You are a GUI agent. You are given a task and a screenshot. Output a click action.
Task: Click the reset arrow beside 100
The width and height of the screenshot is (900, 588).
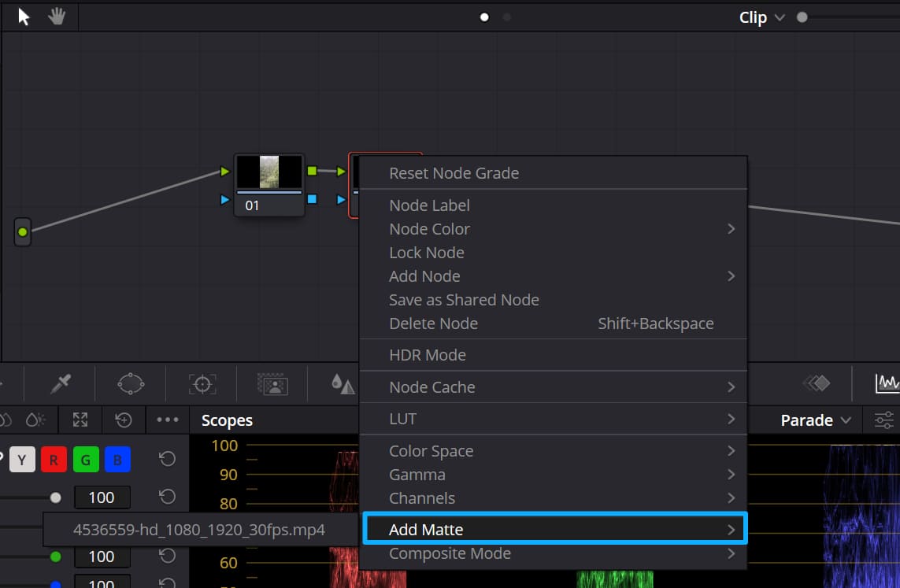pyautogui.click(x=166, y=497)
